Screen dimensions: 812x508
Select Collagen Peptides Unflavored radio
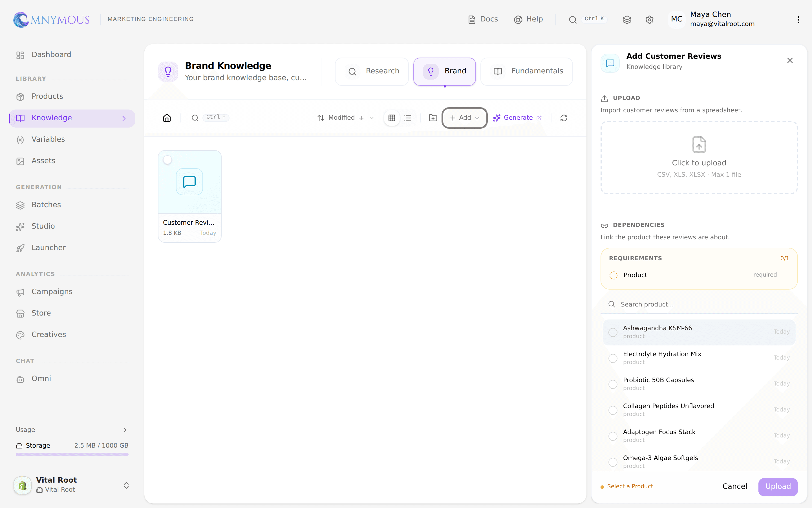point(613,410)
